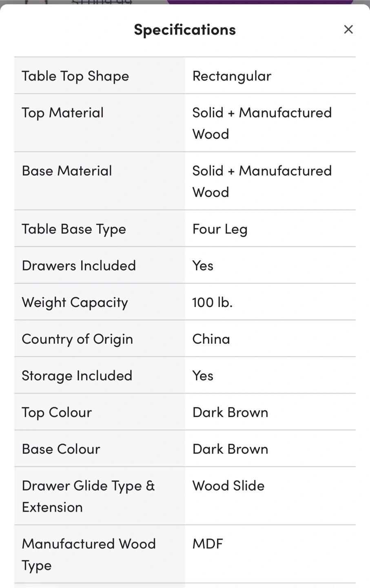Select the Manufactured Wood Type label
Image resolution: width=370 pixels, height=588 pixels.
coord(89,554)
